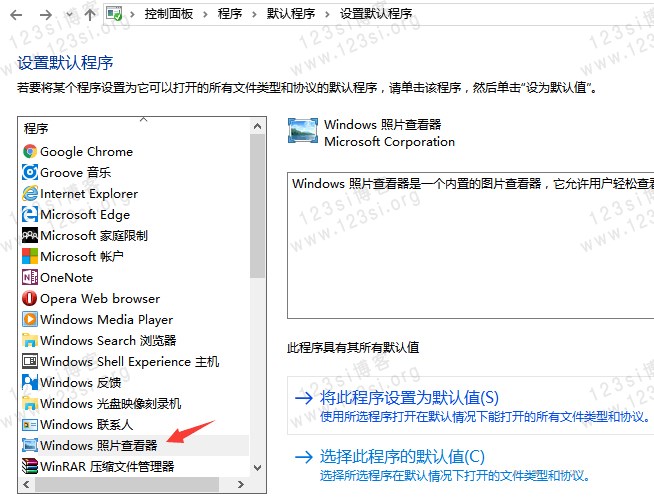Open recent locations dropdown arrow
The image size is (654, 502).
click(70, 15)
